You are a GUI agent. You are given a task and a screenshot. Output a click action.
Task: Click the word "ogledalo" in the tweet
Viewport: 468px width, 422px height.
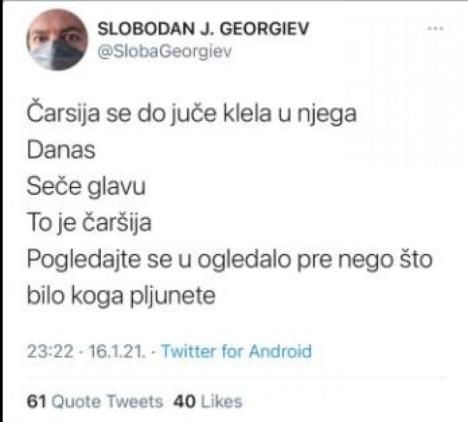[244, 260]
